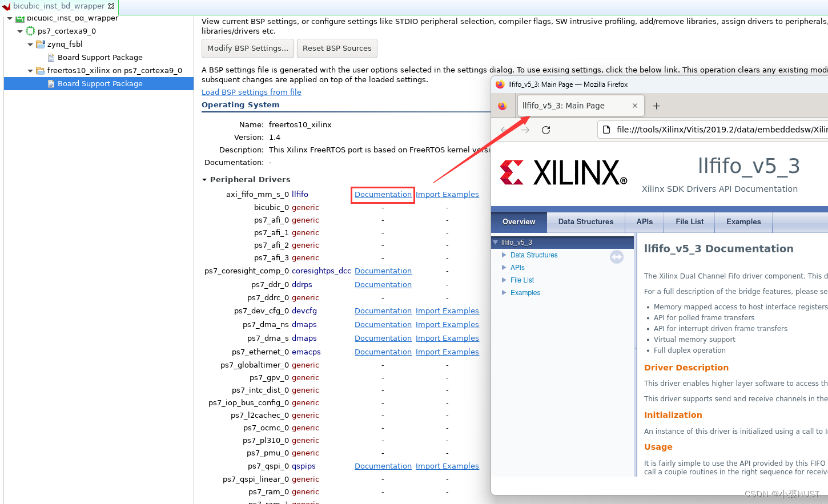The image size is (828, 504).
Task: Select freertos10_xilinx Board Support Package item
Action: [99, 84]
